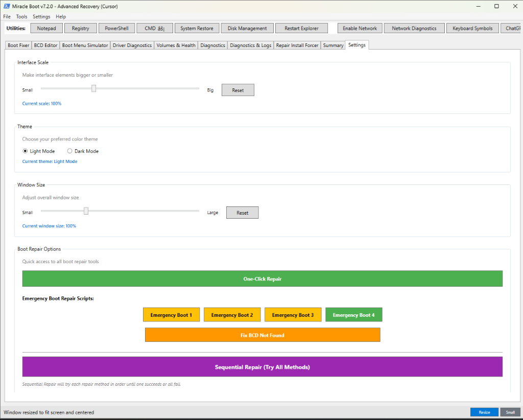Choose the Light Mode theme option
523x420 pixels.
click(x=26, y=151)
